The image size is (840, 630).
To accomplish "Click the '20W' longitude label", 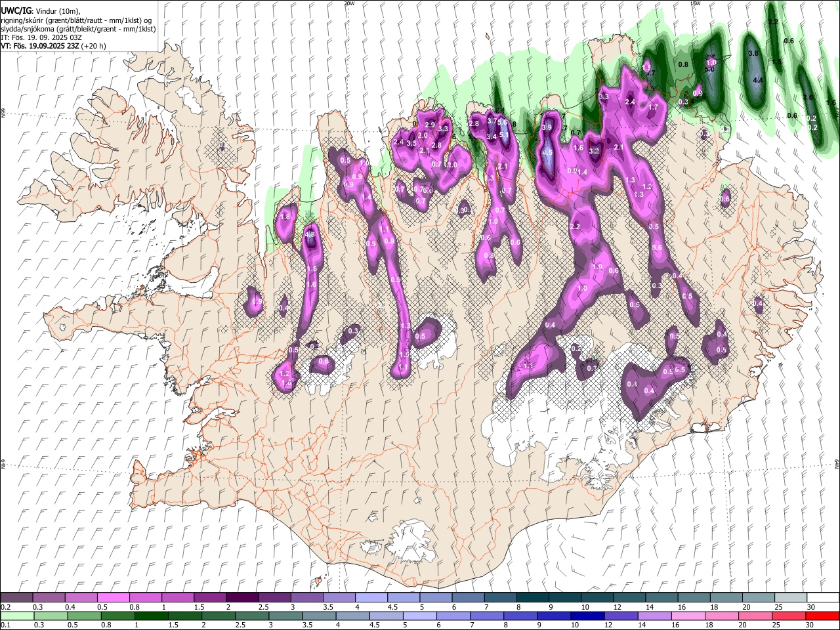I will click(x=349, y=3).
